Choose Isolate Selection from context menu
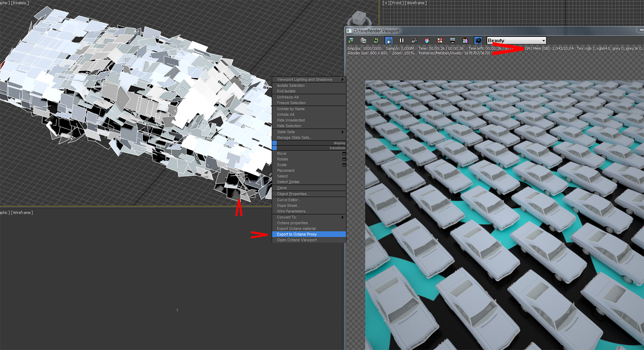644x350 pixels. pyautogui.click(x=309, y=85)
